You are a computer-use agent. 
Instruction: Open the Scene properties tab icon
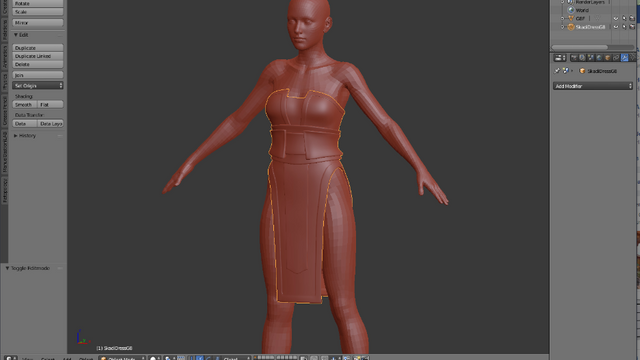[590, 58]
